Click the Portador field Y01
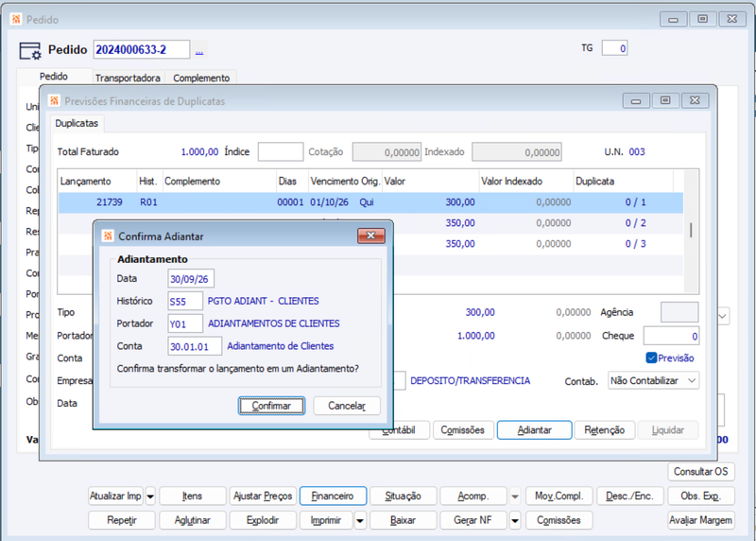The height and width of the screenshot is (541, 756). [185, 323]
